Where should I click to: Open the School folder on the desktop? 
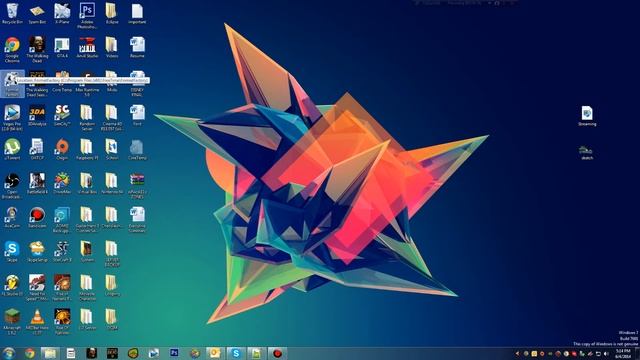click(111, 149)
